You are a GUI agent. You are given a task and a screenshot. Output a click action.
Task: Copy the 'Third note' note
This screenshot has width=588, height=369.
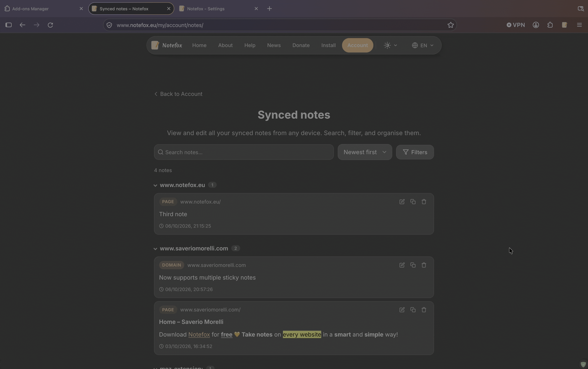[x=413, y=202]
